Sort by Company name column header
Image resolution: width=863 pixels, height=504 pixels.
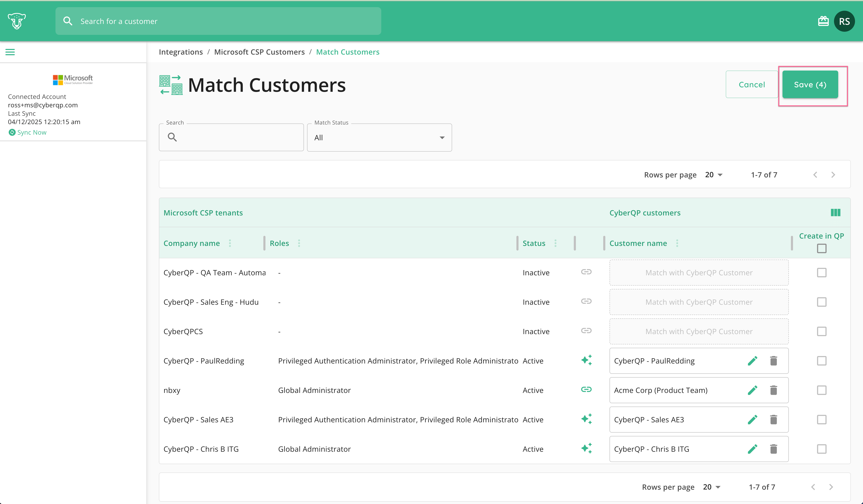(x=191, y=243)
